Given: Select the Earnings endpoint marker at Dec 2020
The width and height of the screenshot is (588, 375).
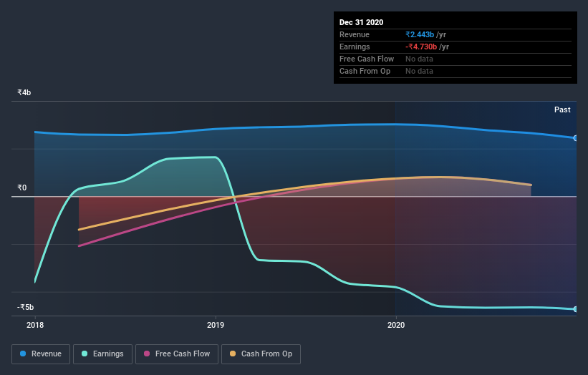Looking at the screenshot, I should click(x=576, y=309).
